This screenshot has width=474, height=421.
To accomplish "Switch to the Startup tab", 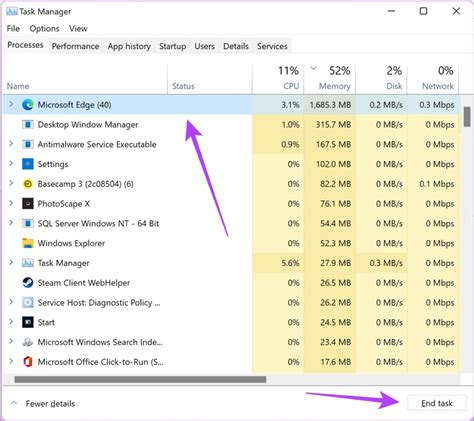I will click(172, 46).
